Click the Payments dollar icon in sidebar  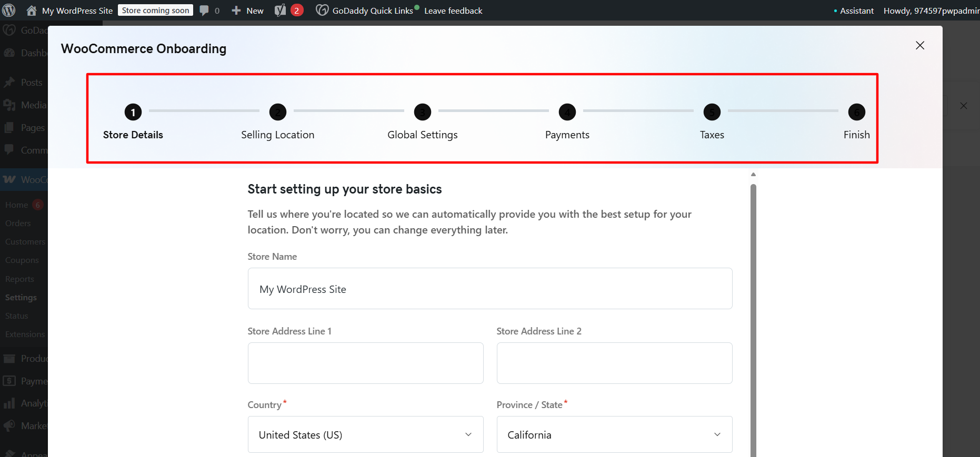pos(9,381)
